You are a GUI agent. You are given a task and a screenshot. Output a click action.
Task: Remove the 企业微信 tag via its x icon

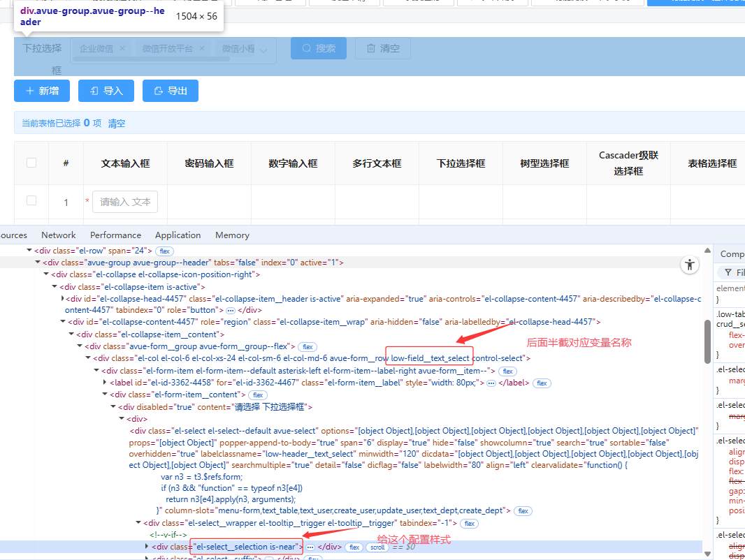(x=122, y=48)
